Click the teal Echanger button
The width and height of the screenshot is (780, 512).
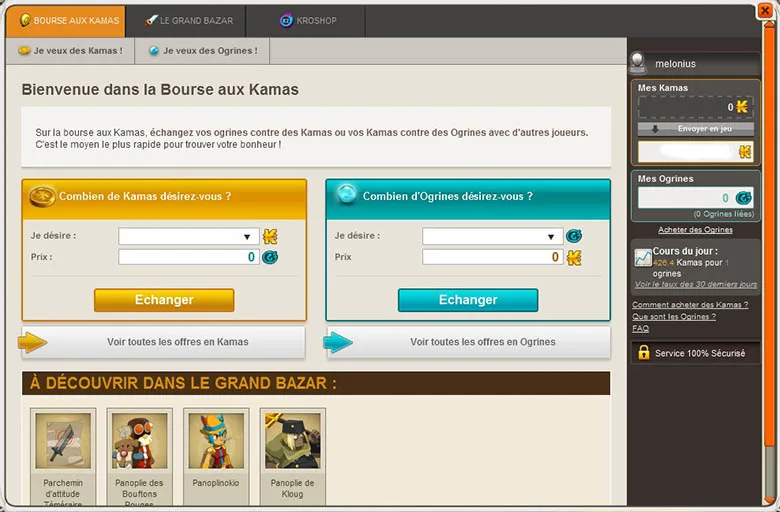[468, 300]
